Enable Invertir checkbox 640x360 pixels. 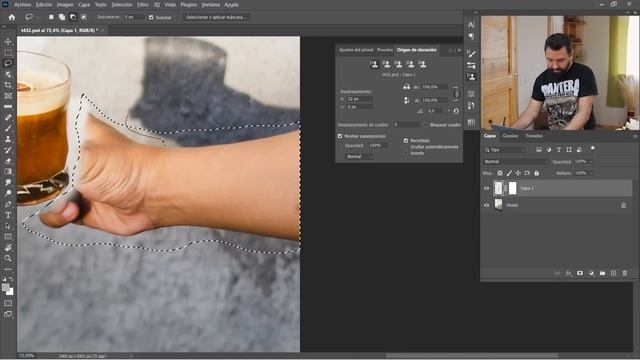(x=406, y=153)
